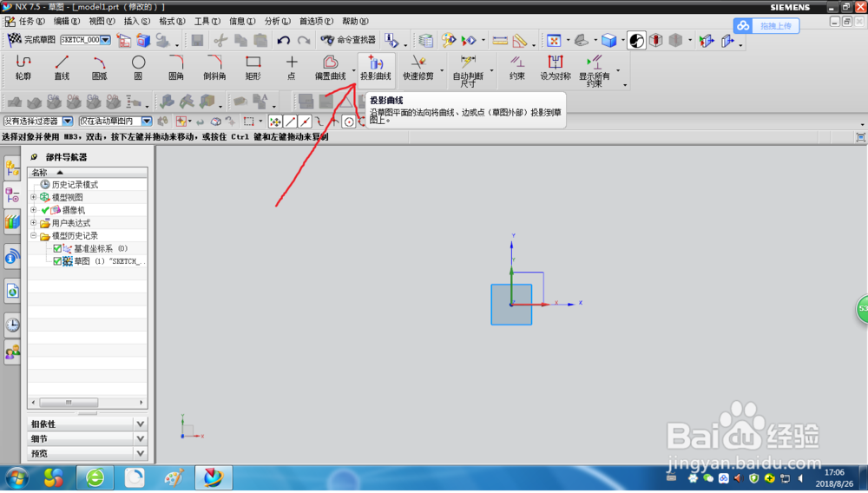868x493 pixels.
Task: Click 命令查找器 command finder button
Action: (348, 40)
